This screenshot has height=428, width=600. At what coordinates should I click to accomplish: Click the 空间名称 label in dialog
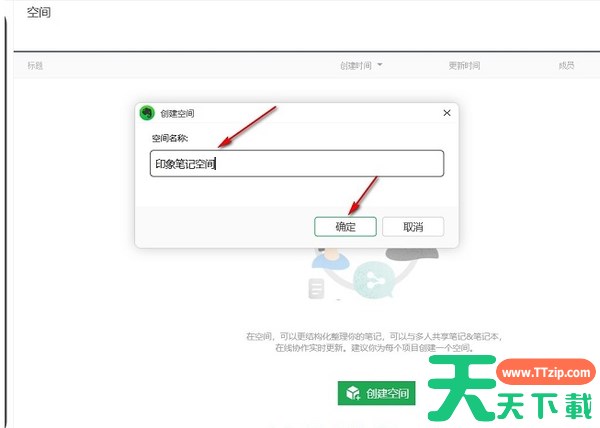tap(170, 138)
